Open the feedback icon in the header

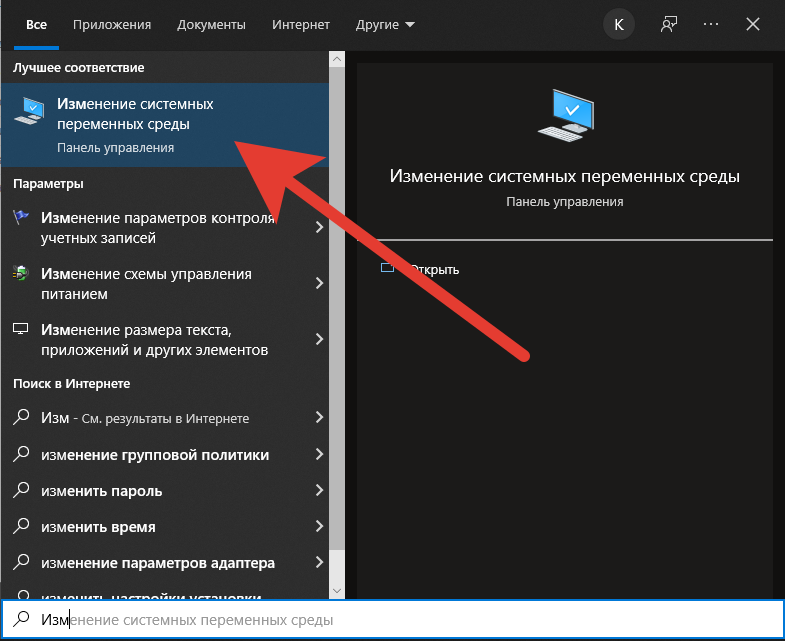click(669, 24)
